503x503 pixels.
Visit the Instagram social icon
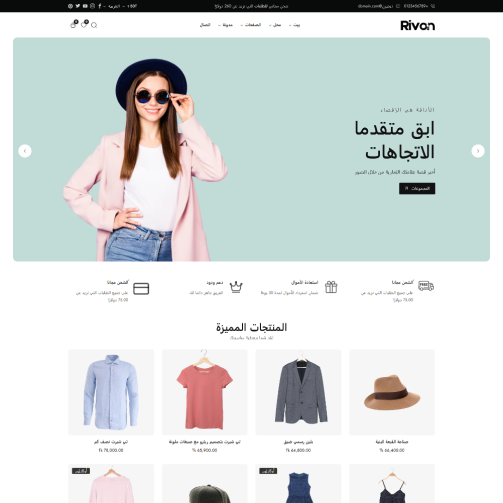(x=92, y=6)
